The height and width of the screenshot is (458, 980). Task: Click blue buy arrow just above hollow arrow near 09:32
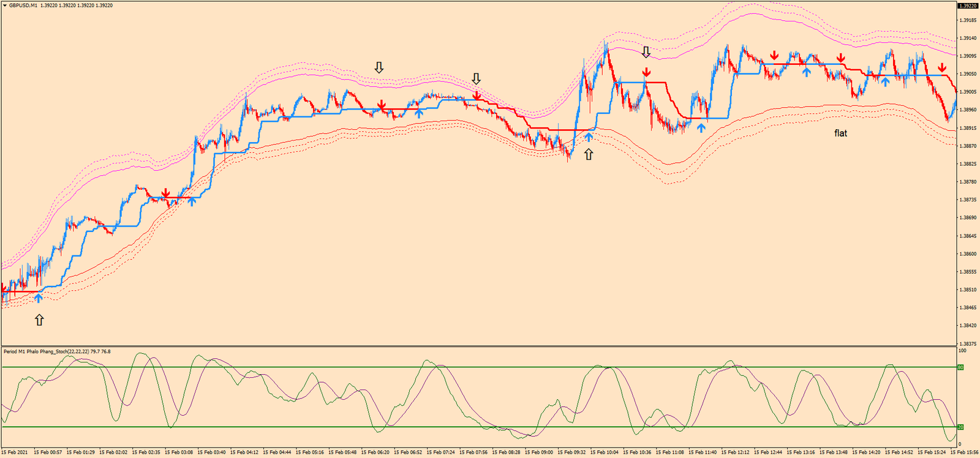[589, 137]
